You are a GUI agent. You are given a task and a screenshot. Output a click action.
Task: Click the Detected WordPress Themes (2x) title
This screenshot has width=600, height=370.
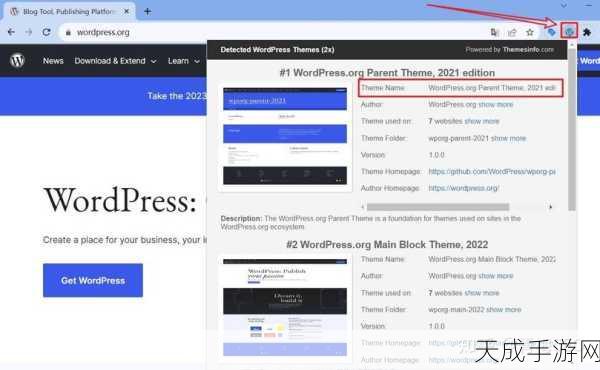tap(277, 50)
